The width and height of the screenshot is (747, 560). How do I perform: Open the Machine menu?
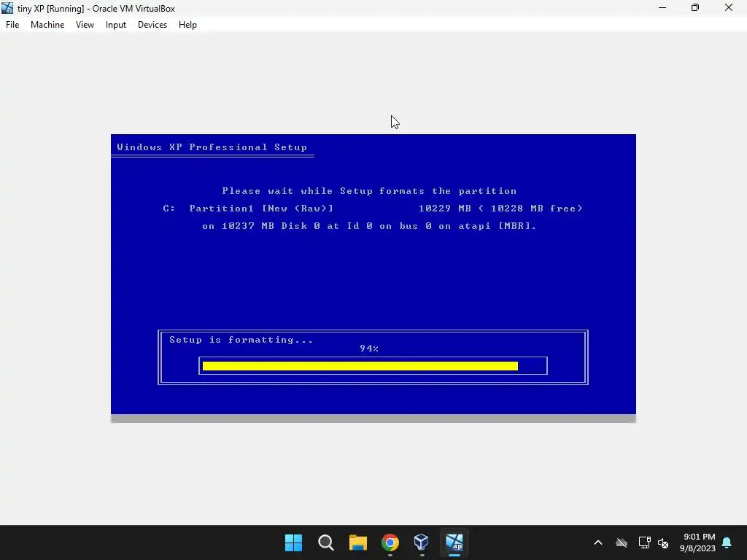pos(47,25)
